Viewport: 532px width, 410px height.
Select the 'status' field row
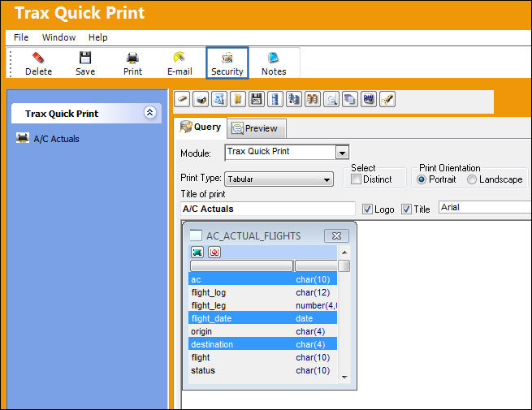[263, 370]
